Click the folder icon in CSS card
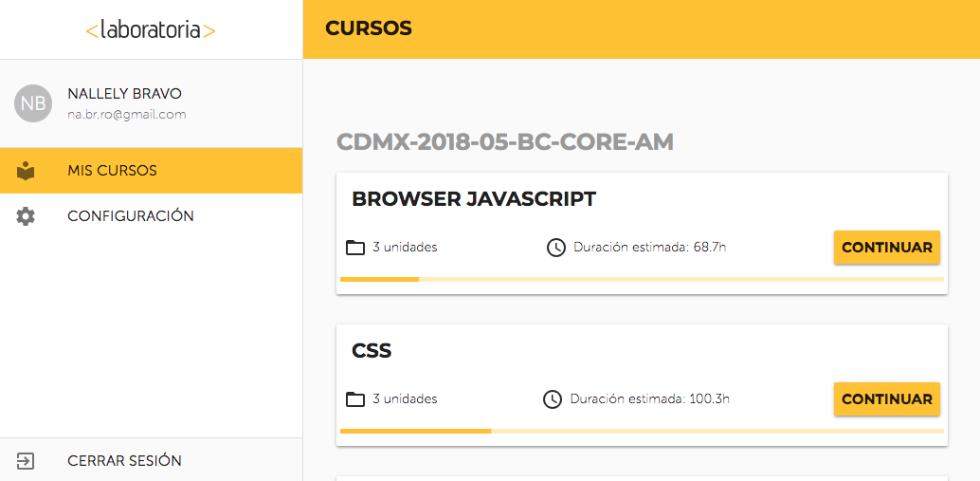 pos(355,399)
